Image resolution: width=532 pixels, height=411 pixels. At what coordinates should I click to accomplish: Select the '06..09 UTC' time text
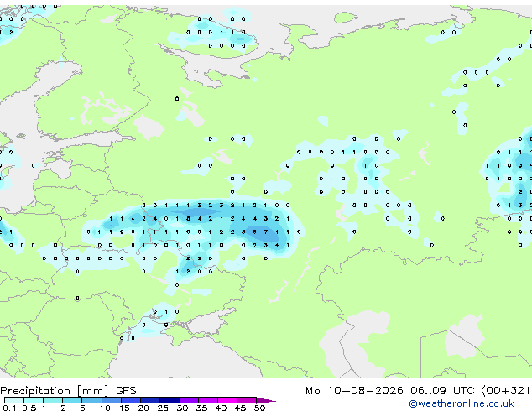coord(441,391)
